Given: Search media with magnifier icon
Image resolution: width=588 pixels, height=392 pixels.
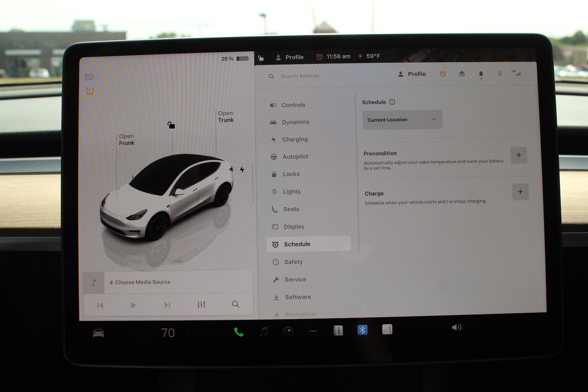Looking at the screenshot, I should point(235,304).
